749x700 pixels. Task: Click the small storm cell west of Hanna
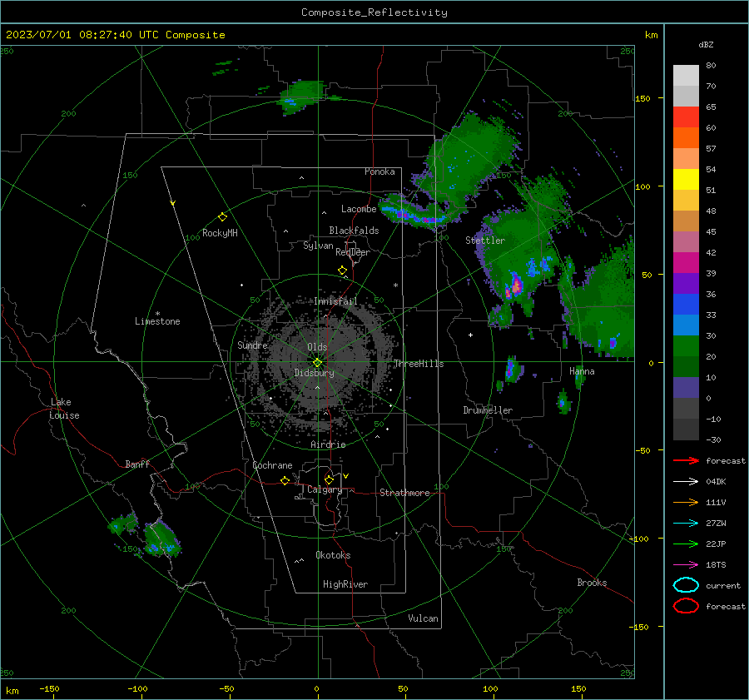[x=512, y=370]
